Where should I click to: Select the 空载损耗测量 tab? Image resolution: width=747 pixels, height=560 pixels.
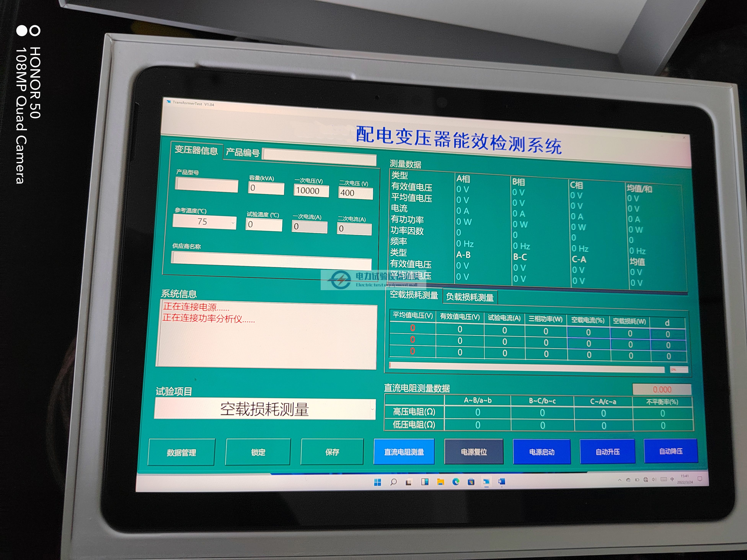[414, 295]
